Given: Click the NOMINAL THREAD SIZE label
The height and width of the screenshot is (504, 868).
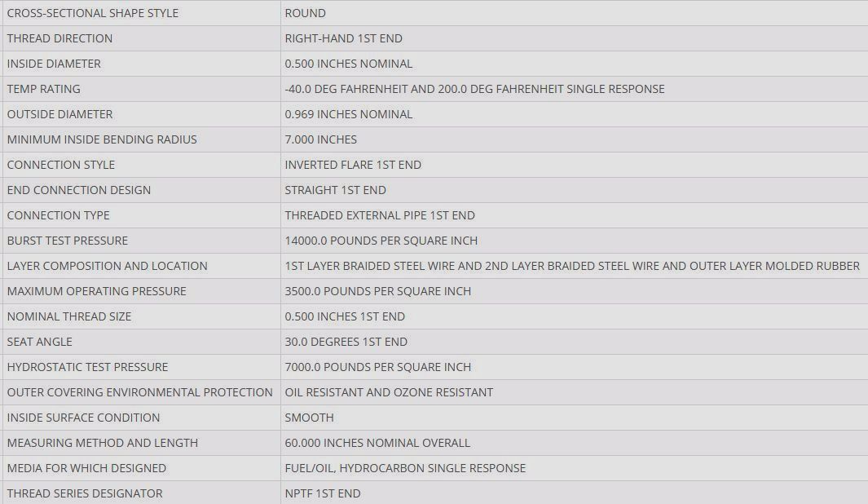Looking at the screenshot, I should 69,316.
